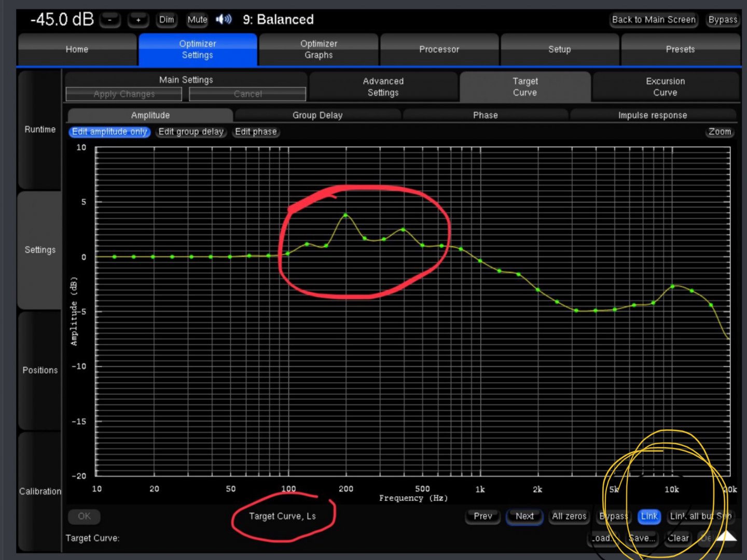Click the Load button
747x560 pixels.
point(603,538)
